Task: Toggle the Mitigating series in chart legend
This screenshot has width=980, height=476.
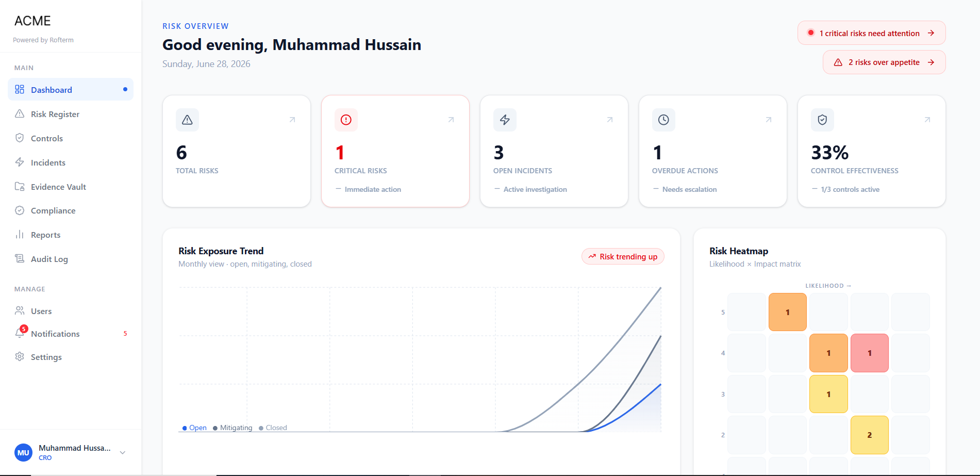Action: 232,428
